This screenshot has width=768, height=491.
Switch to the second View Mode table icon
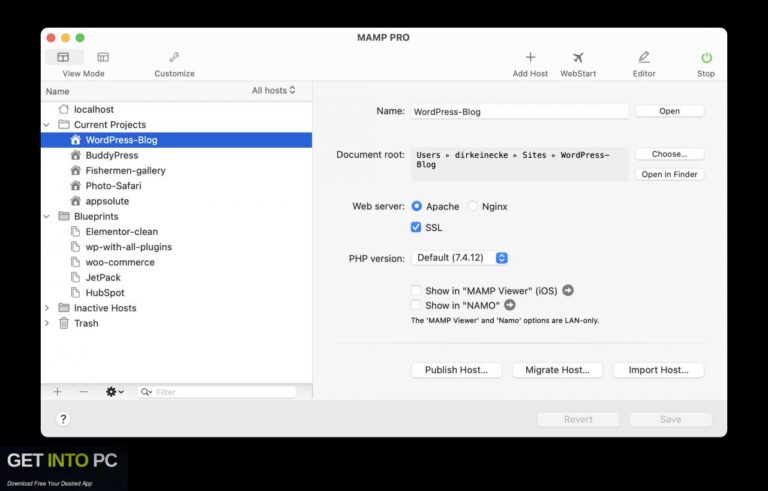click(103, 57)
